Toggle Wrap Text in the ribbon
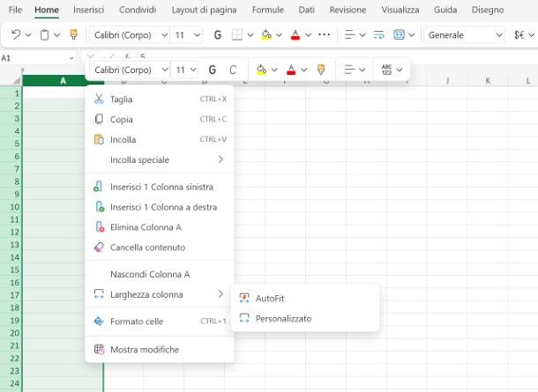Image resolution: width=538 pixels, height=392 pixels. [378, 35]
